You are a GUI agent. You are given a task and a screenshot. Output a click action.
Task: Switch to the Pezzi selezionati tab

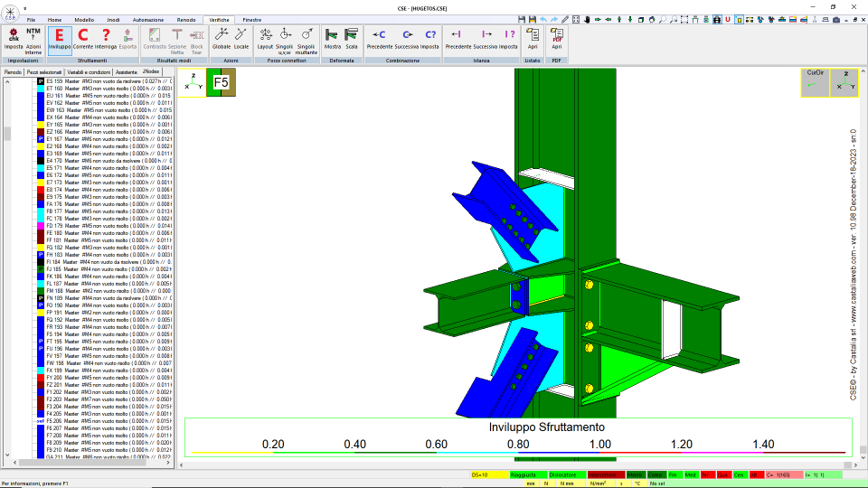[44, 72]
